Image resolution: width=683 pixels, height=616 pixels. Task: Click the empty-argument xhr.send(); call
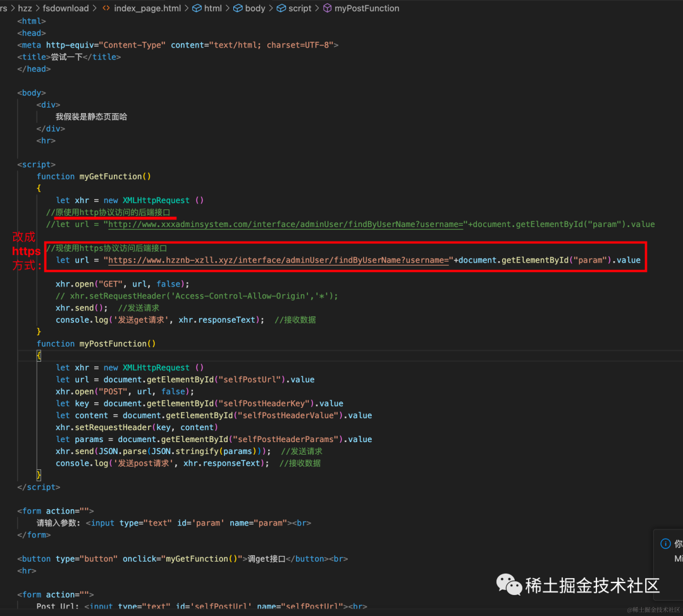[x=82, y=308]
